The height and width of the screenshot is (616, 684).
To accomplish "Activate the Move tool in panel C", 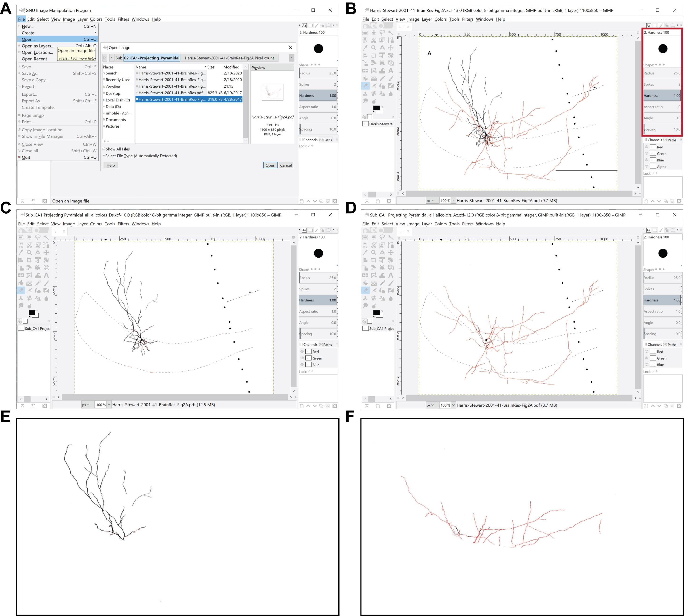I will [46, 252].
